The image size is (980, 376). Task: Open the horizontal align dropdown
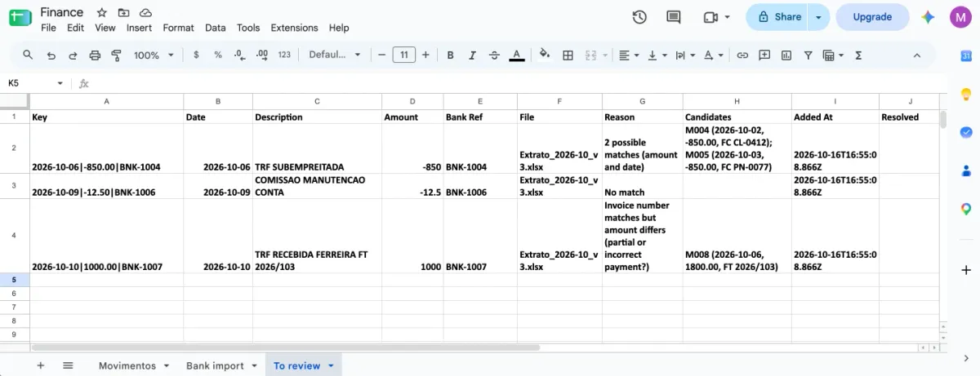(629, 55)
